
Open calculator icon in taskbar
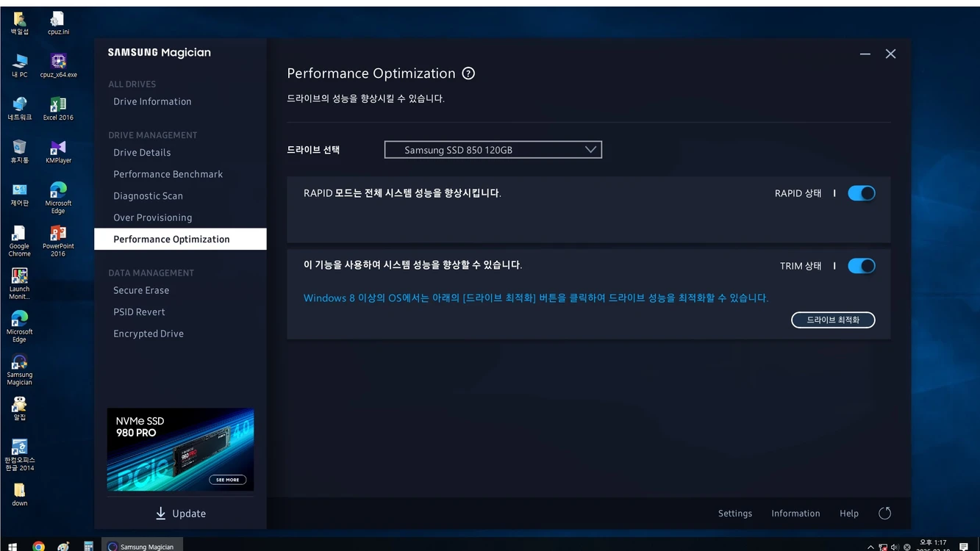pos(88,547)
